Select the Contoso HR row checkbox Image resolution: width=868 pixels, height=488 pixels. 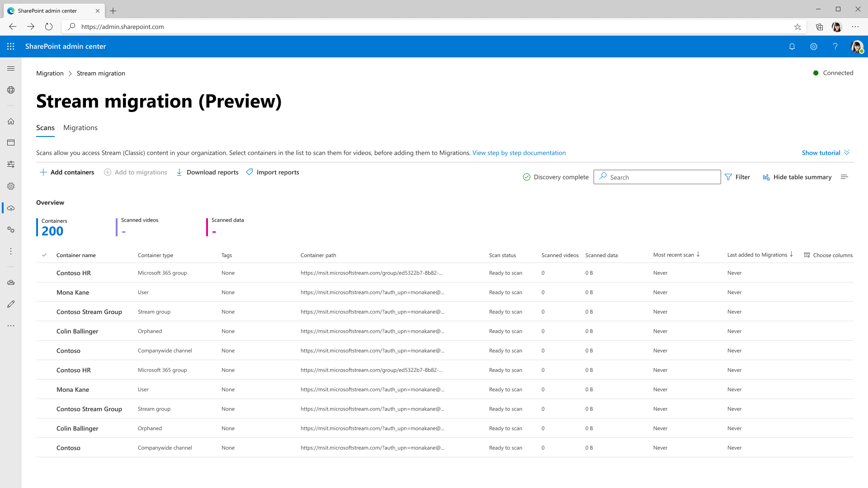(45, 272)
